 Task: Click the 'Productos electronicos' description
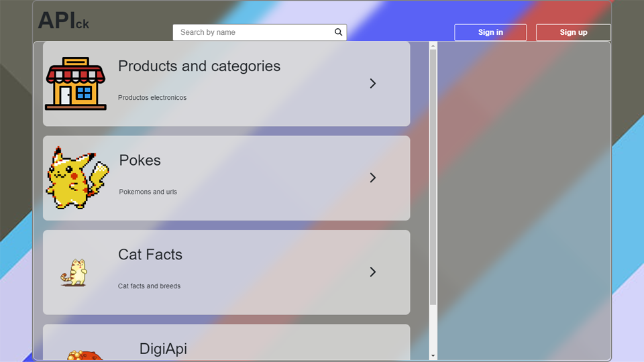point(152,98)
